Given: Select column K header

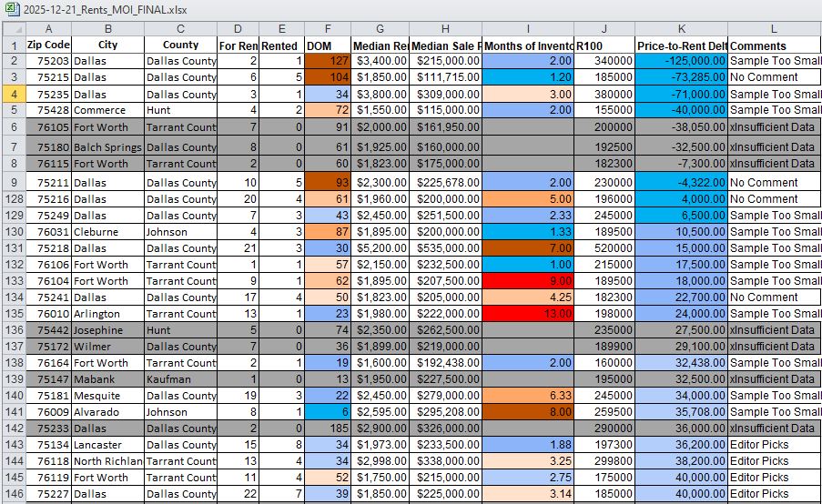Looking at the screenshot, I should coord(681,28).
